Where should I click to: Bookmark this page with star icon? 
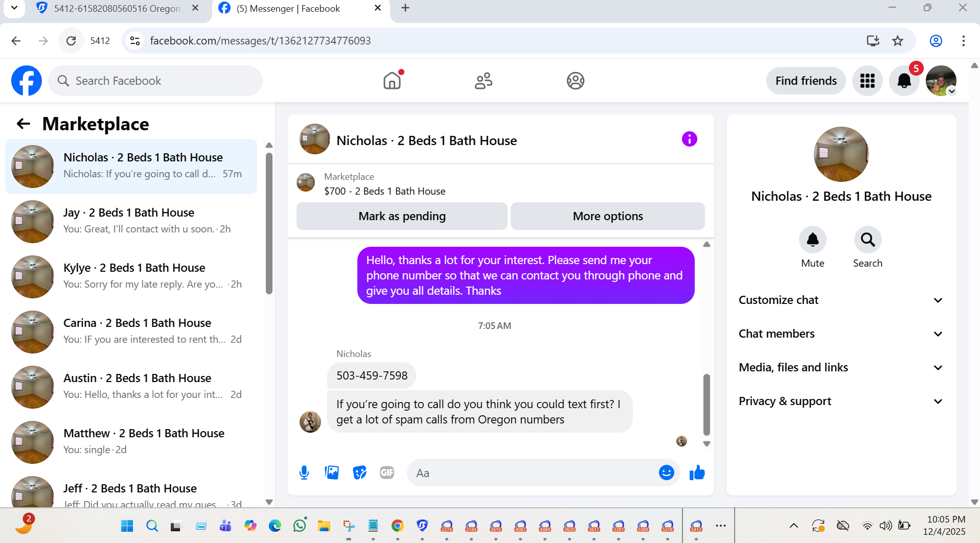point(898,41)
